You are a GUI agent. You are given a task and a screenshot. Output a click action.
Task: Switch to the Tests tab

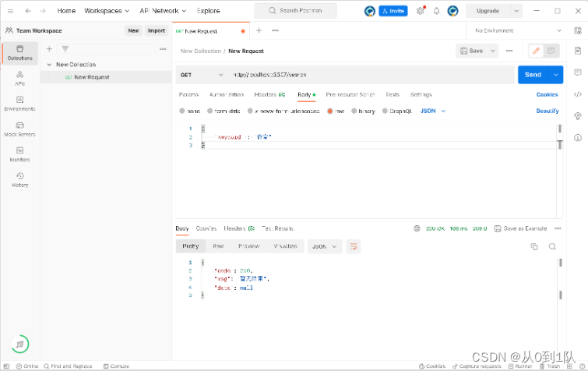pyautogui.click(x=393, y=94)
